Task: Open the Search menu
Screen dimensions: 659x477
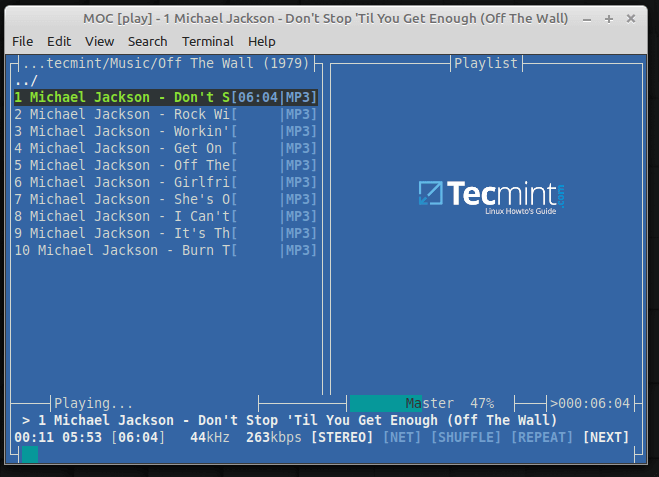Action: (148, 42)
